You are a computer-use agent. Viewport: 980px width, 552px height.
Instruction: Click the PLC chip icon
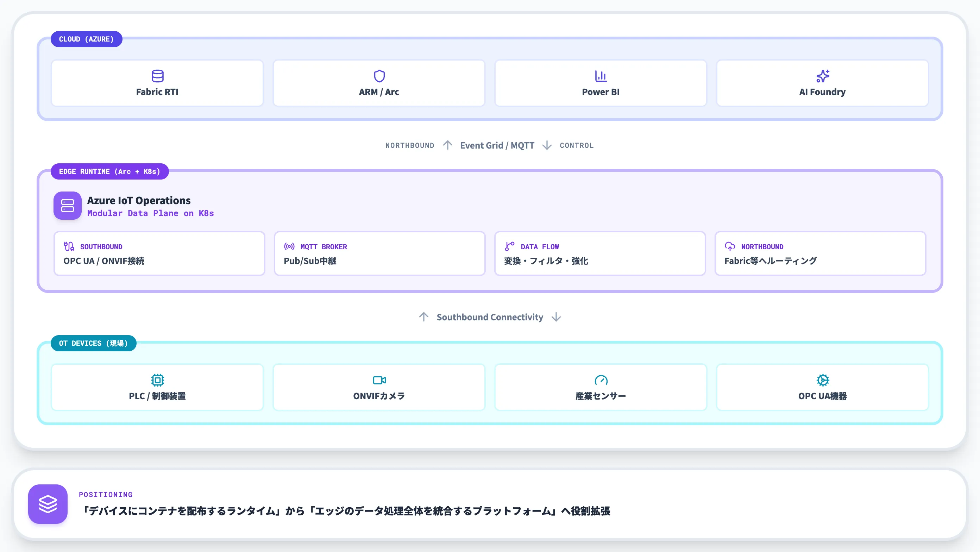tap(157, 380)
